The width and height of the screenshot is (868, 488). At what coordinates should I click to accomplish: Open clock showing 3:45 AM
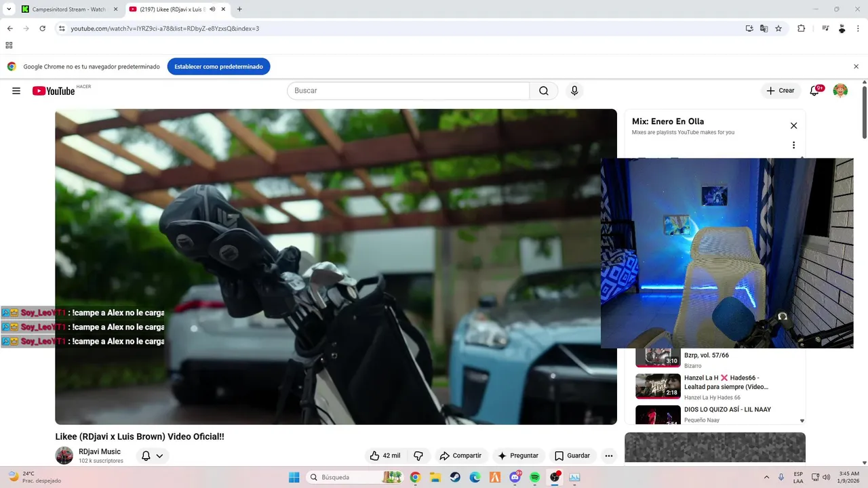point(849,477)
